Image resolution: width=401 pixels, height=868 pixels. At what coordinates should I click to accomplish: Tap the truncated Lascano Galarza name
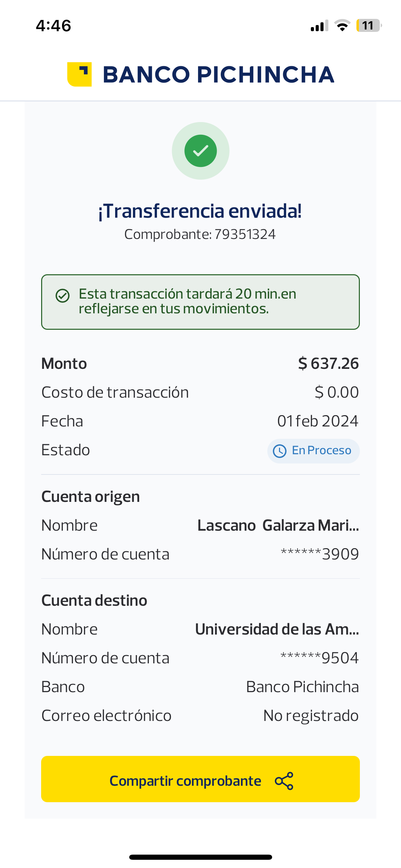point(278,525)
